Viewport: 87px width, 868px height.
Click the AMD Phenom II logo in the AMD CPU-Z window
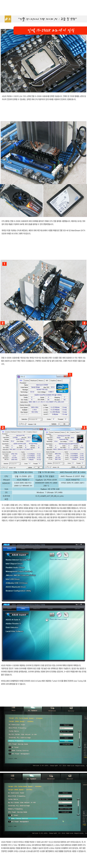click(x=80, y=438)
